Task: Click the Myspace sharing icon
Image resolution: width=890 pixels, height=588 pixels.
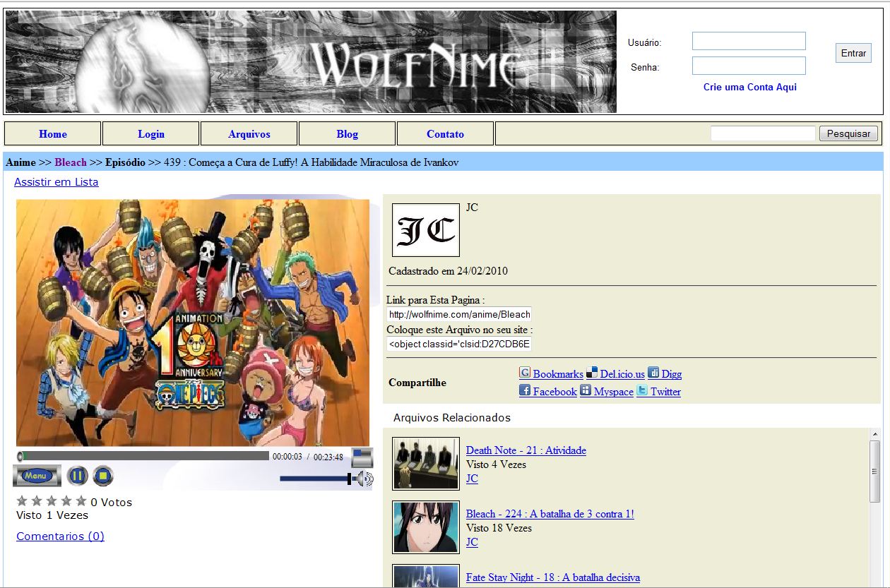Action: [x=585, y=390]
